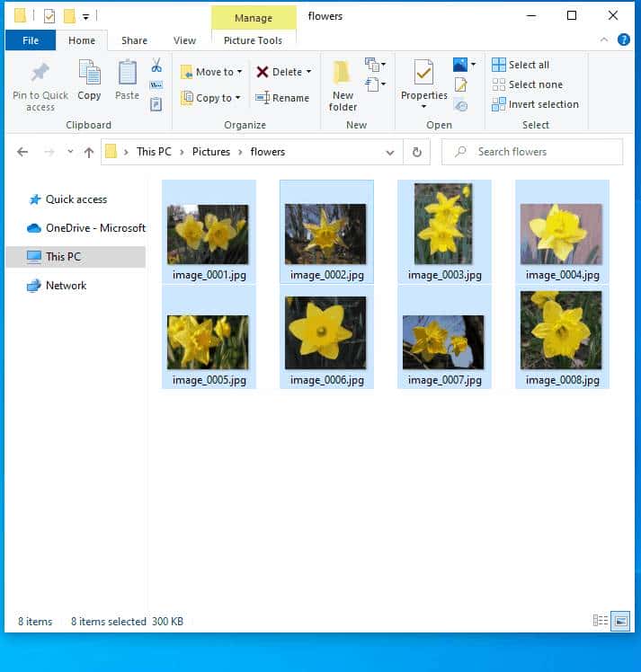Open the File menu

coord(31,40)
